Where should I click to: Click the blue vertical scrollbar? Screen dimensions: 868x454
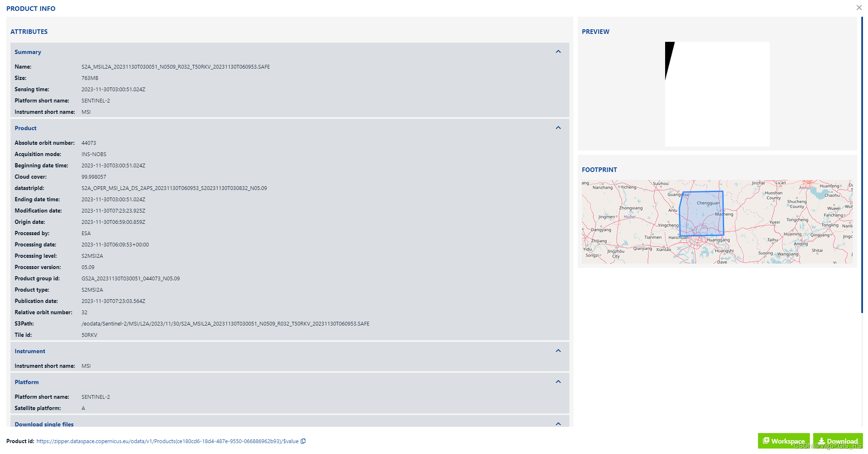862,165
